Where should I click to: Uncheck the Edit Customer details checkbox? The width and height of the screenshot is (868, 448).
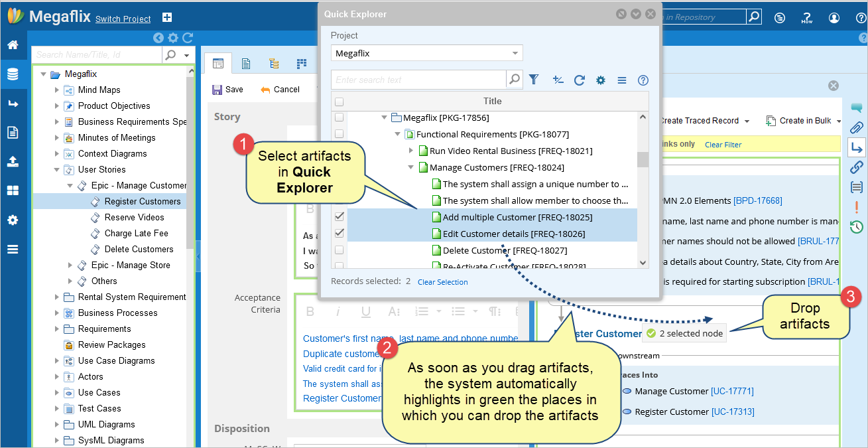click(x=340, y=234)
